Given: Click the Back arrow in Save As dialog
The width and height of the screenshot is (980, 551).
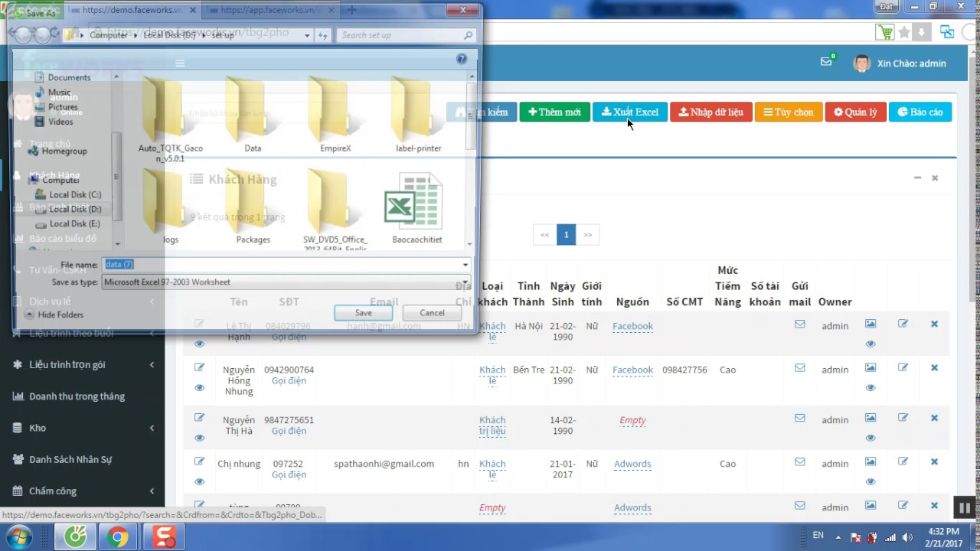Looking at the screenshot, I should click(x=23, y=34).
